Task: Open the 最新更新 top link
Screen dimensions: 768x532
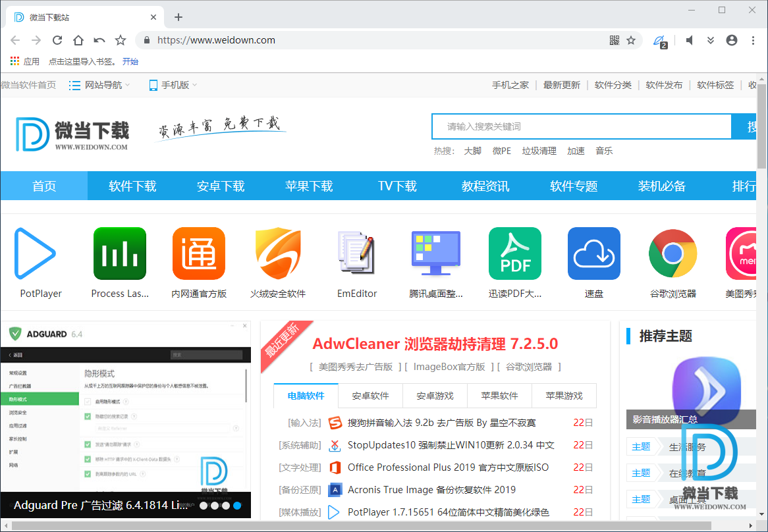Action: click(x=562, y=85)
